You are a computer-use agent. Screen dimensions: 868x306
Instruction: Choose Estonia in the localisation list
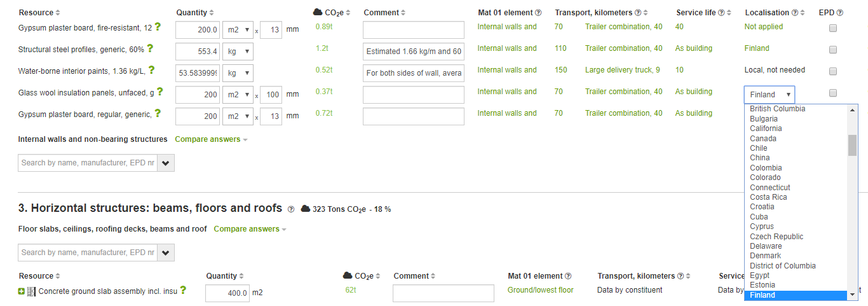coord(762,285)
